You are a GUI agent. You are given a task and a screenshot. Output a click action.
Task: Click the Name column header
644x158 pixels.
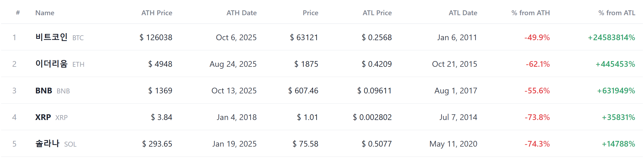[x=45, y=13]
